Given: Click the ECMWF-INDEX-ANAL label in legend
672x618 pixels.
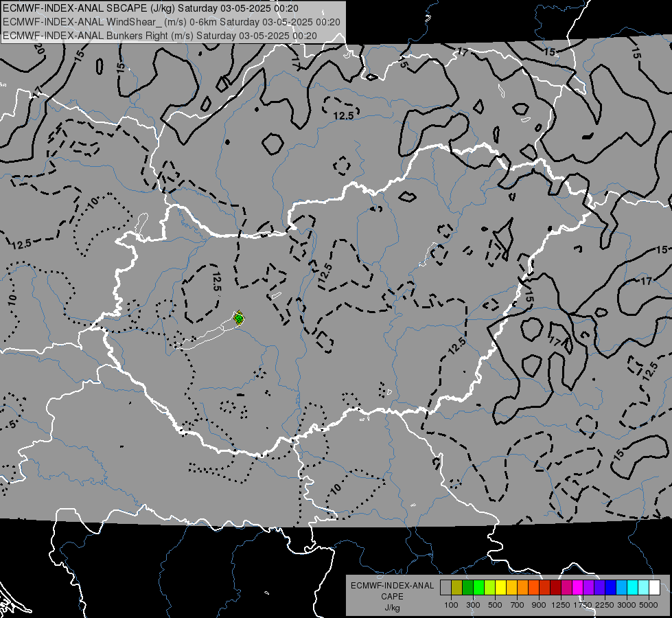Looking at the screenshot, I should click(392, 586).
